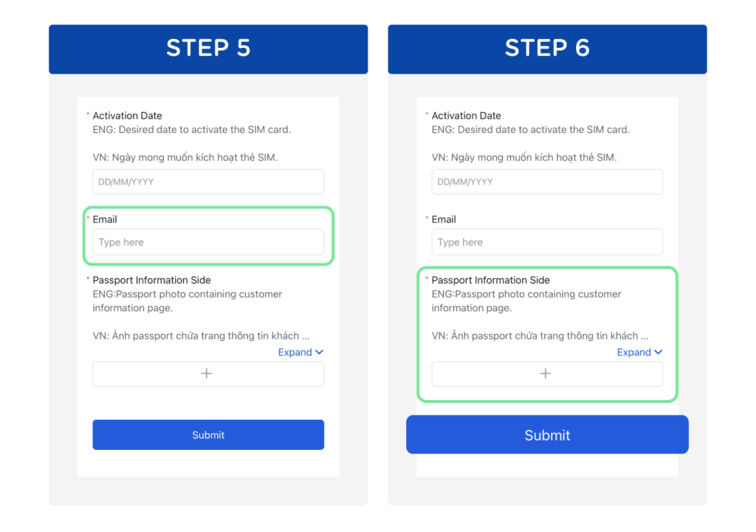Expand passport description in Step 6 form
Image resolution: width=756 pixels, height=532 pixels.
point(639,353)
